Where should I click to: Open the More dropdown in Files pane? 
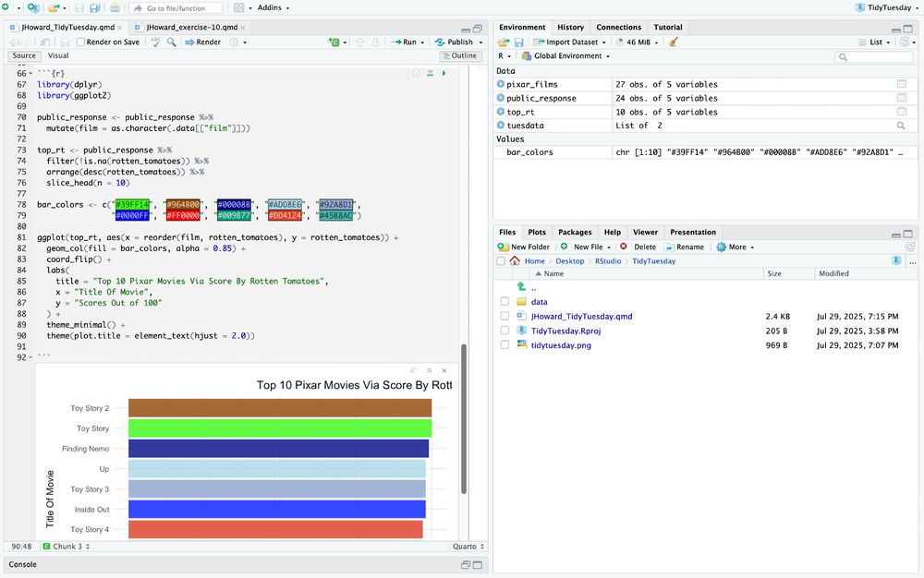point(735,247)
